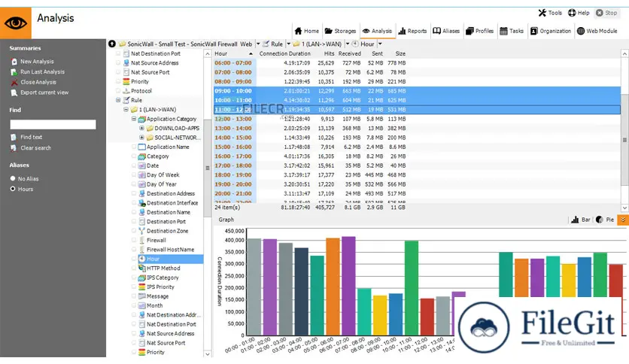Switch graph to Bar chart
Viewport: 629px width, 364px height.
click(x=581, y=220)
